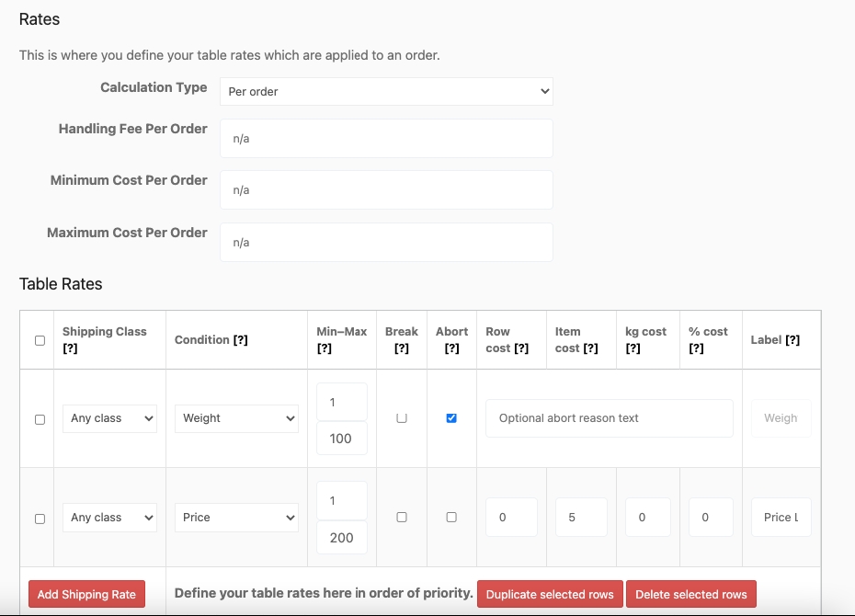Uncheck the Abort checkbox in the Weight row
855x616 pixels.
pos(451,418)
